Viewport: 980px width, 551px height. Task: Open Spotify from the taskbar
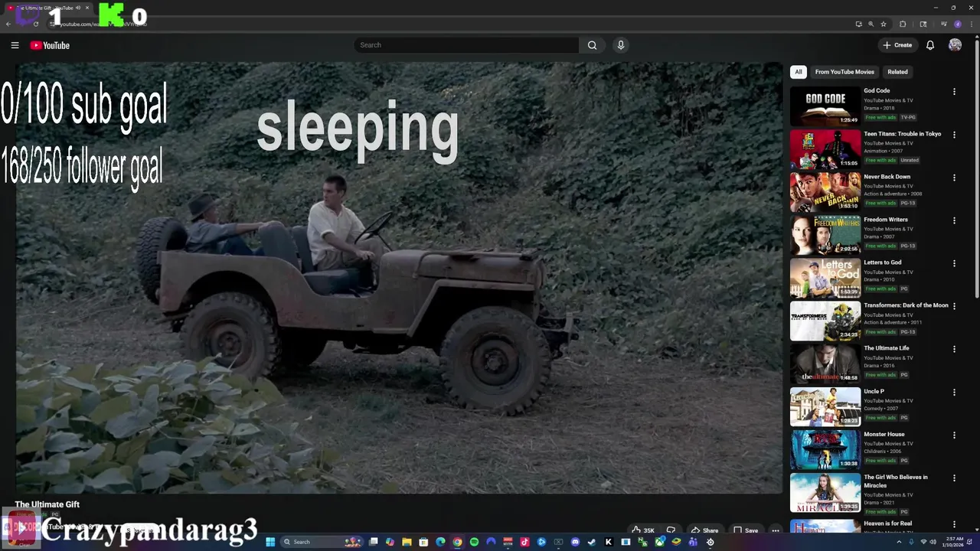pos(474,542)
